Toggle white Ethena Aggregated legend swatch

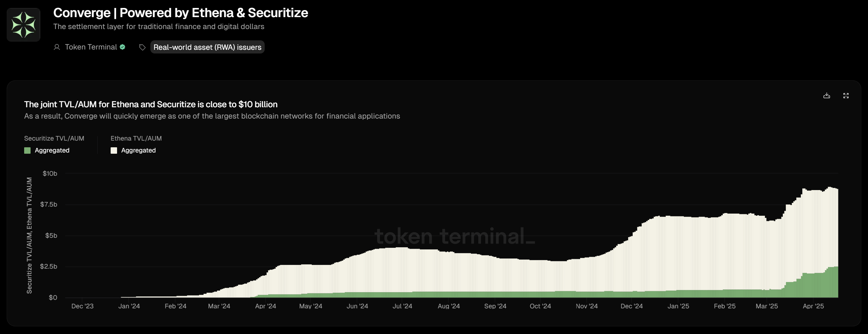click(114, 150)
